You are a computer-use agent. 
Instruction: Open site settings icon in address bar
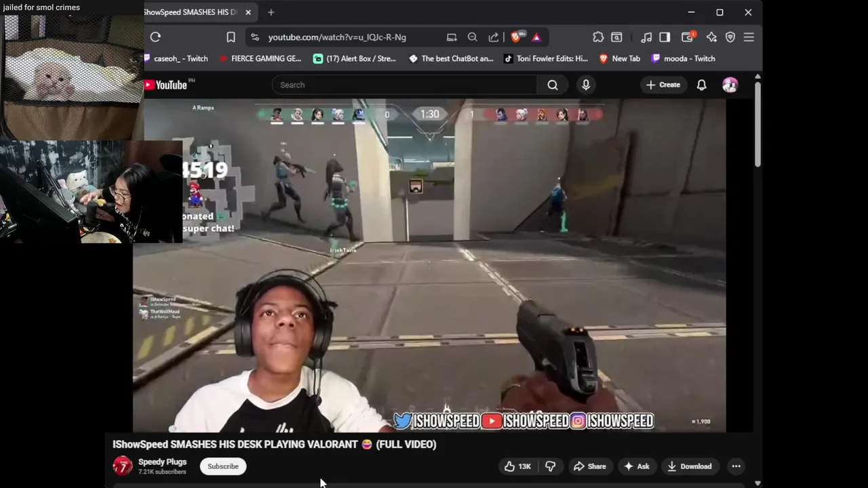point(255,37)
